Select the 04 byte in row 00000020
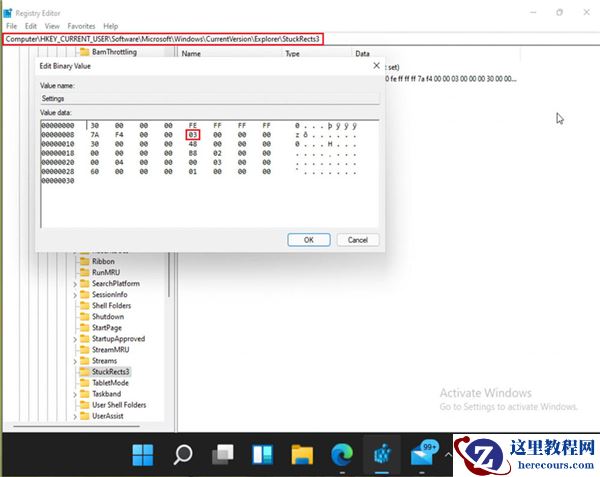The height and width of the screenshot is (477, 600). (x=119, y=162)
